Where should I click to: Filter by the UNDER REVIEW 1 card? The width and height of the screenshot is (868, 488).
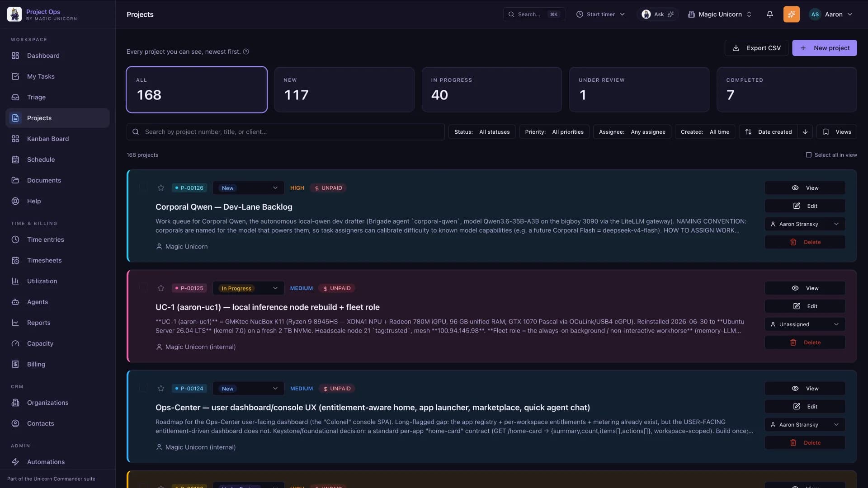coord(639,89)
